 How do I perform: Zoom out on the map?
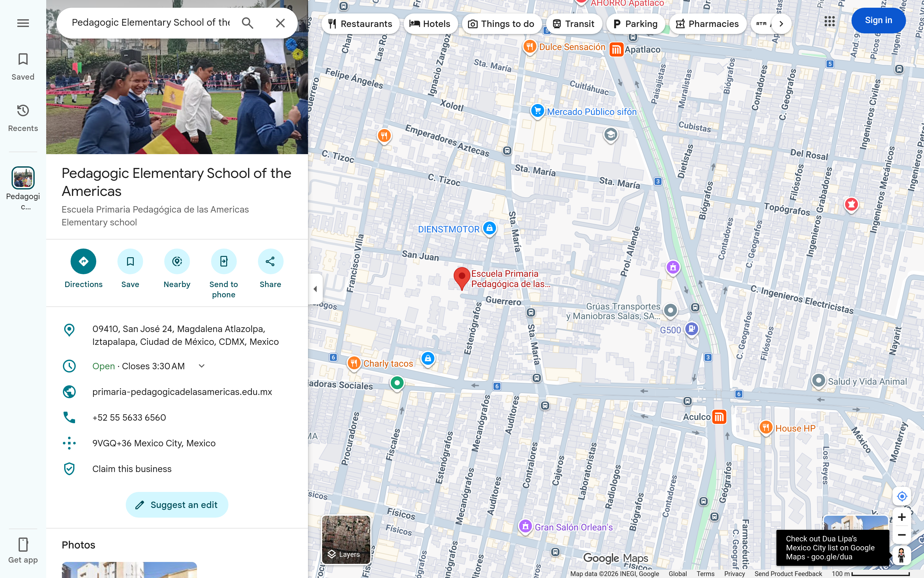[902, 535]
